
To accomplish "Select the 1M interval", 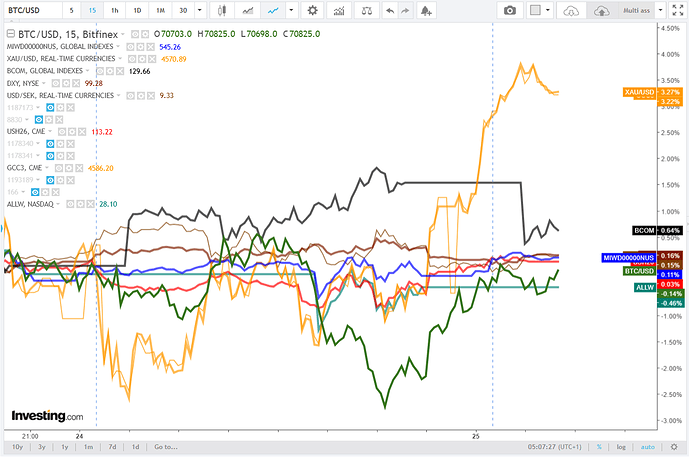I will point(160,10).
